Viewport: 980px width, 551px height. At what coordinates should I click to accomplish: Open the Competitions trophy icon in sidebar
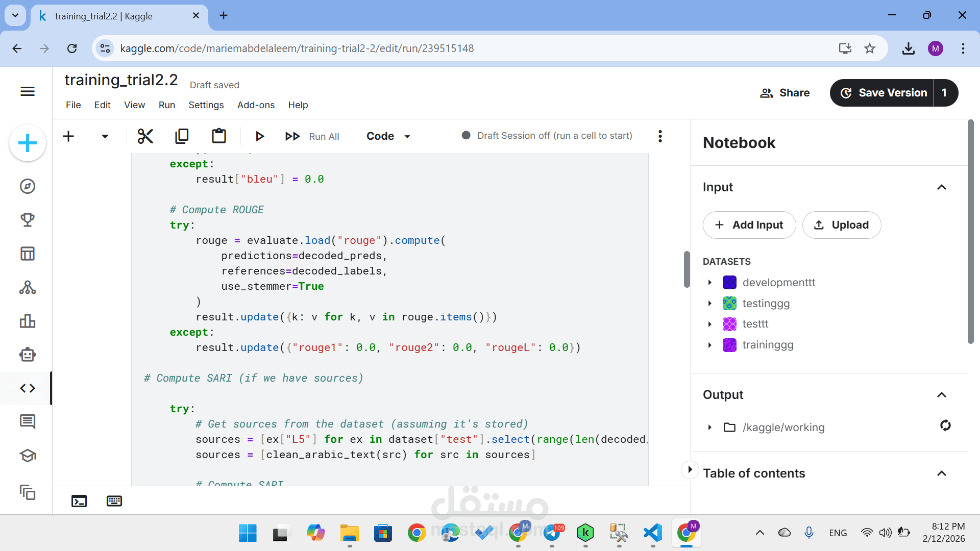tap(28, 220)
